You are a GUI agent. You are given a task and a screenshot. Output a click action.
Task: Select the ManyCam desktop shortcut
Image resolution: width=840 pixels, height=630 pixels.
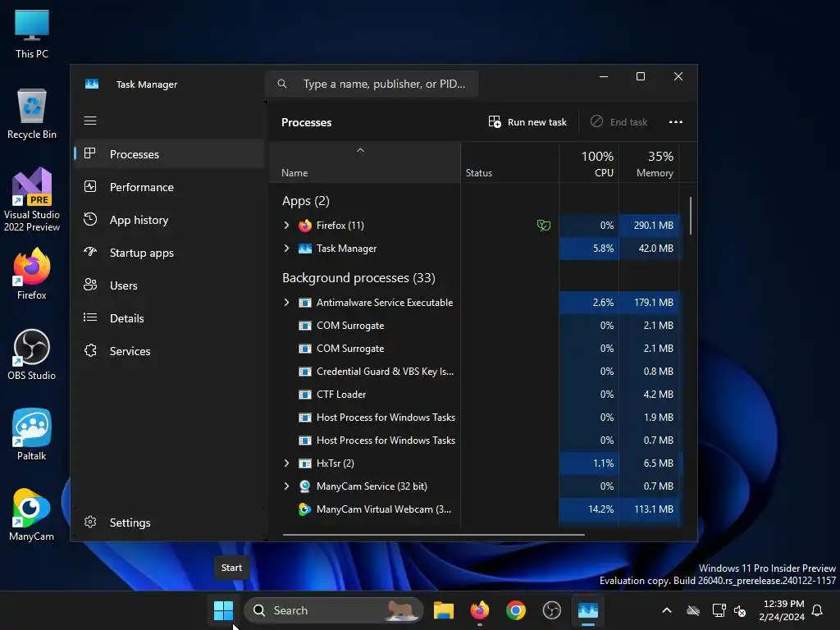[32, 515]
